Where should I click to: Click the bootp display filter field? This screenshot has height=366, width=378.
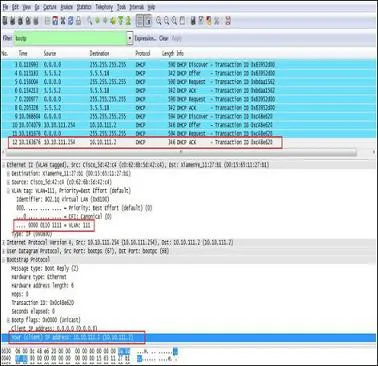[70, 38]
